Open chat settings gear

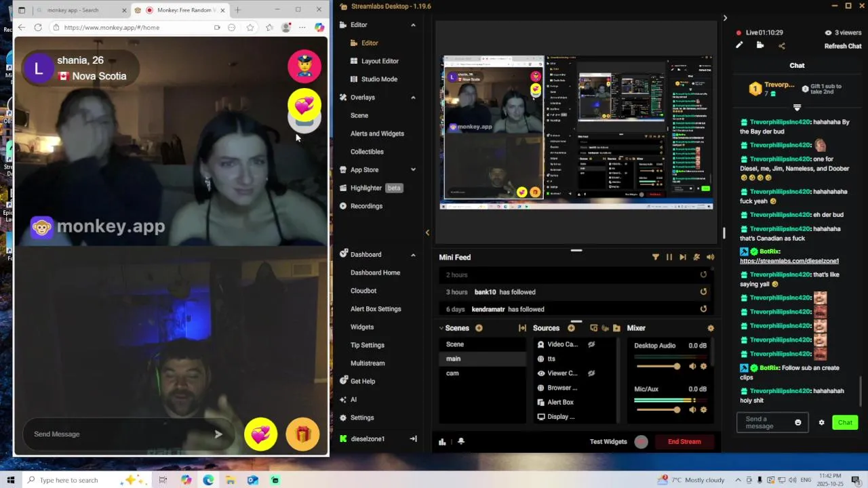tap(821, 422)
